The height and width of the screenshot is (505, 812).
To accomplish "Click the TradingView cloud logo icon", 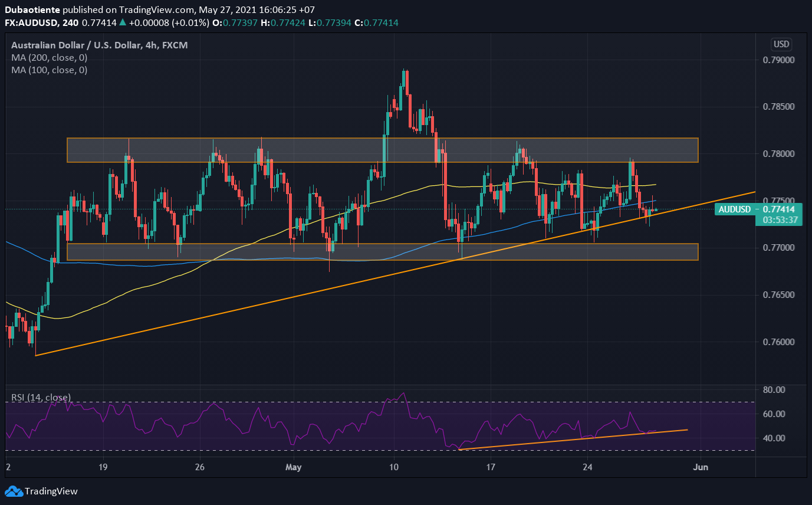I will pos(13,491).
